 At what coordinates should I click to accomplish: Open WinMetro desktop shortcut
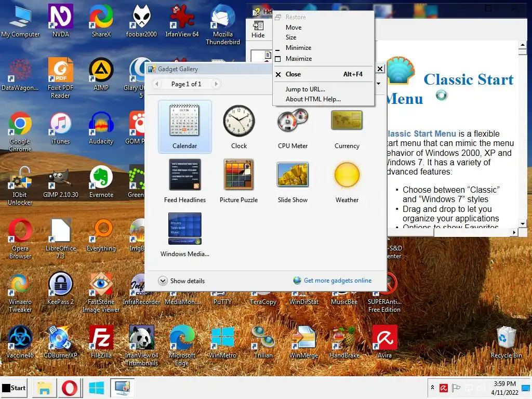point(222,342)
